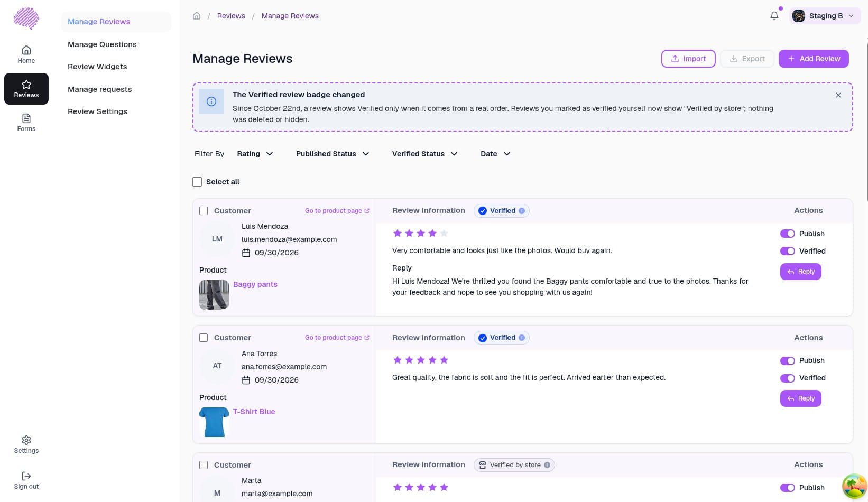
Task: Open the Published Status filter
Action: click(333, 154)
